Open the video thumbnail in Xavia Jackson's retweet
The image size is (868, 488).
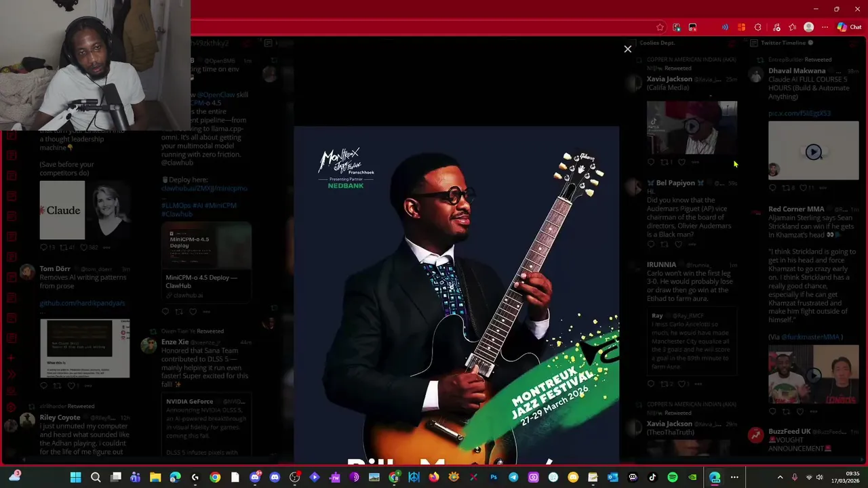[x=691, y=127]
